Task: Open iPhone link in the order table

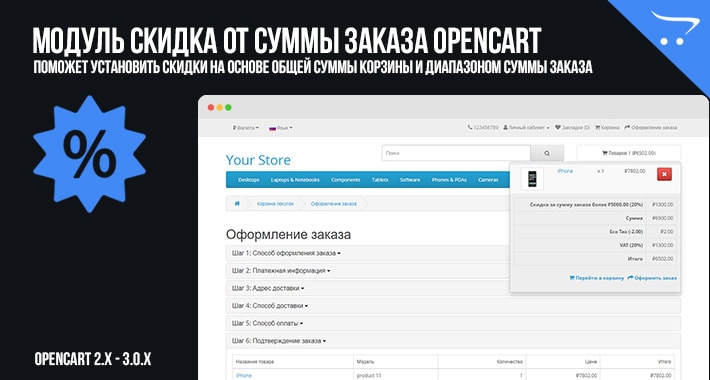Action: pyautogui.click(x=244, y=375)
